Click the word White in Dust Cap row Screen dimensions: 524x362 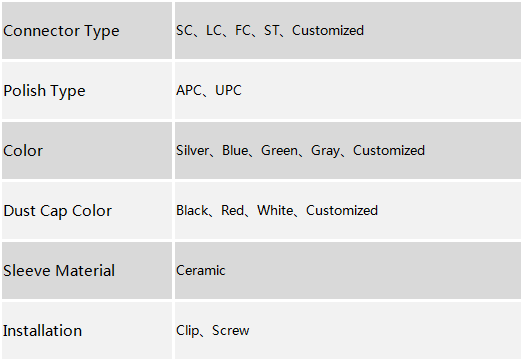(275, 211)
